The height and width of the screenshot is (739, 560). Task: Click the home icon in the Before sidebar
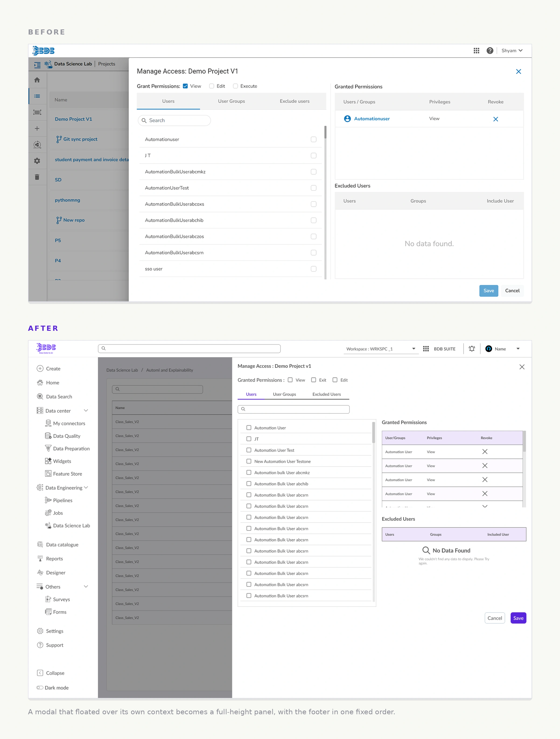(37, 80)
